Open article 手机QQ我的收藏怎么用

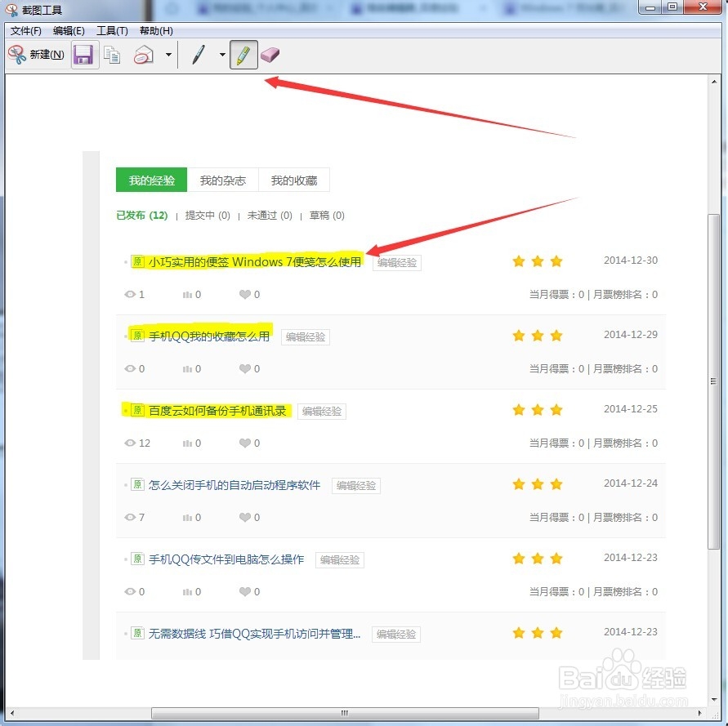coord(209,336)
